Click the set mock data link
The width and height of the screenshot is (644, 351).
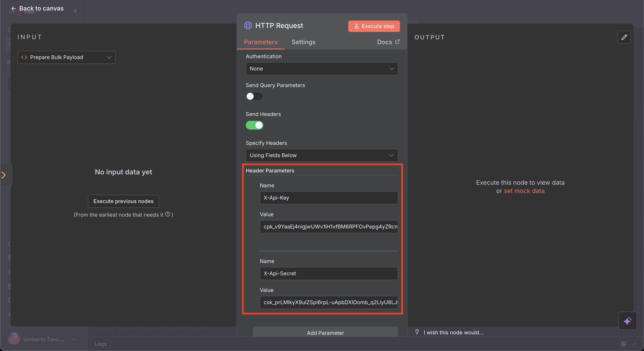coord(524,191)
